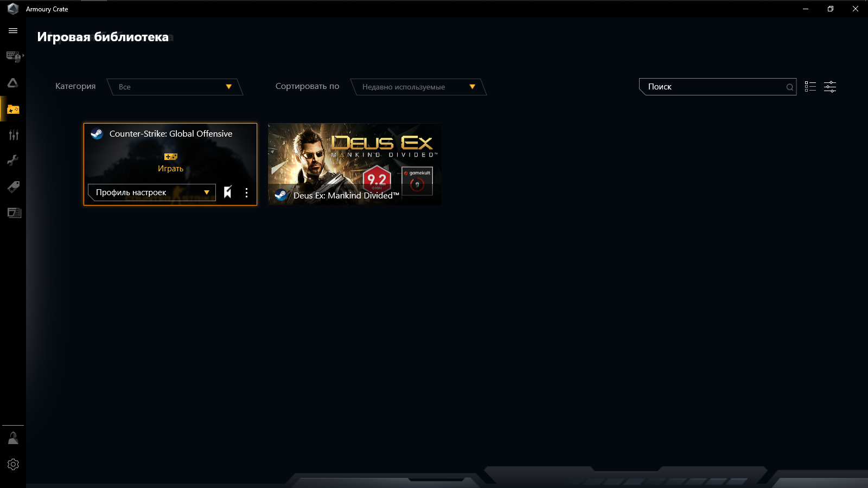Open the settings gear in sidebar
This screenshot has width=868, height=488.
13,465
